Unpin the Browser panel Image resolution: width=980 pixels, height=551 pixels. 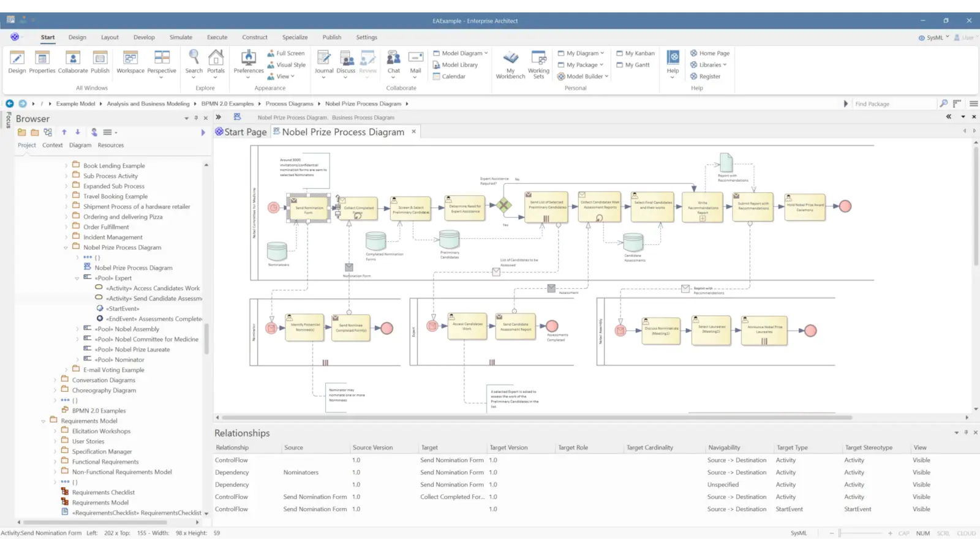(x=196, y=118)
